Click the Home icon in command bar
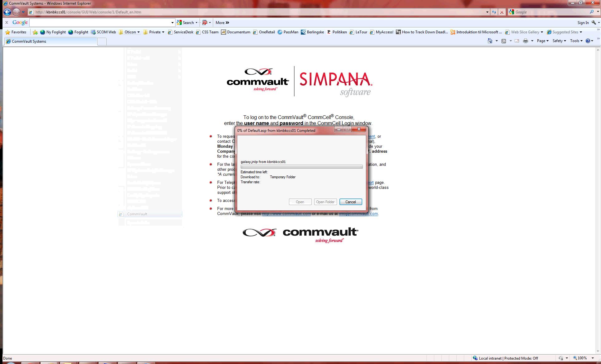 tap(490, 41)
